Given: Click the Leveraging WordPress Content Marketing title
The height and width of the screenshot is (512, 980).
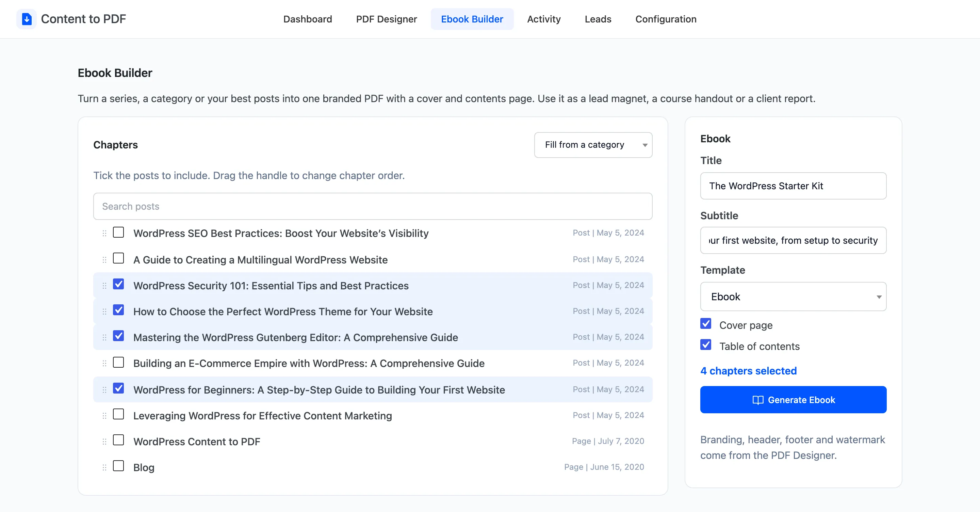Looking at the screenshot, I should tap(262, 416).
